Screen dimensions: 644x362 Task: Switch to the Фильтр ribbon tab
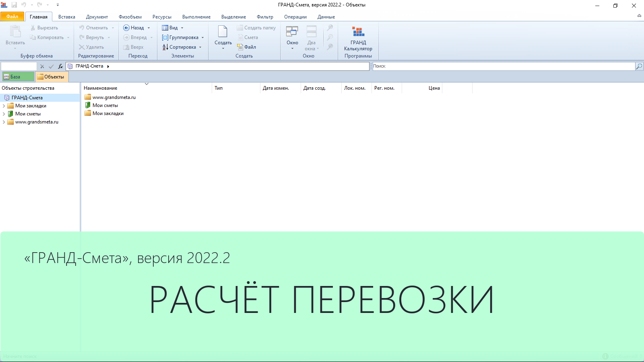point(265,17)
